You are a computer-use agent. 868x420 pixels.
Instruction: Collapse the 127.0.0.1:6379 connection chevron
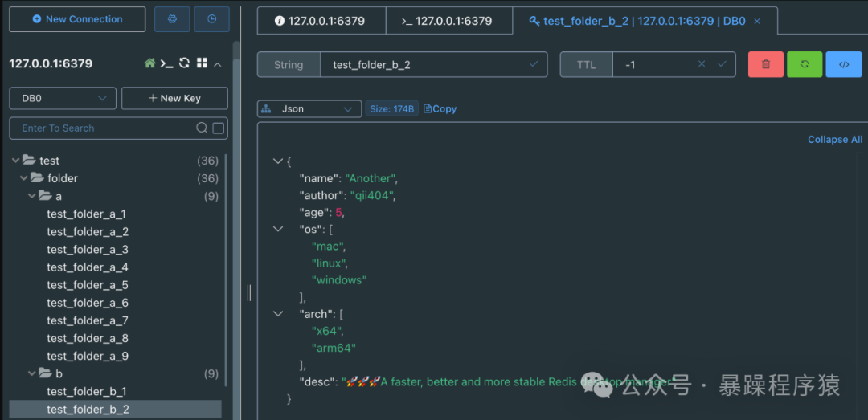(218, 65)
